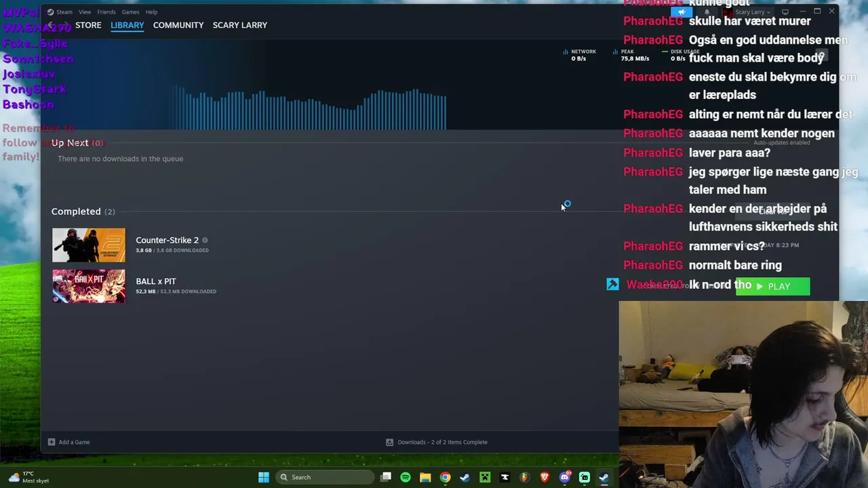Open the Windows Start menu

pyautogui.click(x=264, y=477)
